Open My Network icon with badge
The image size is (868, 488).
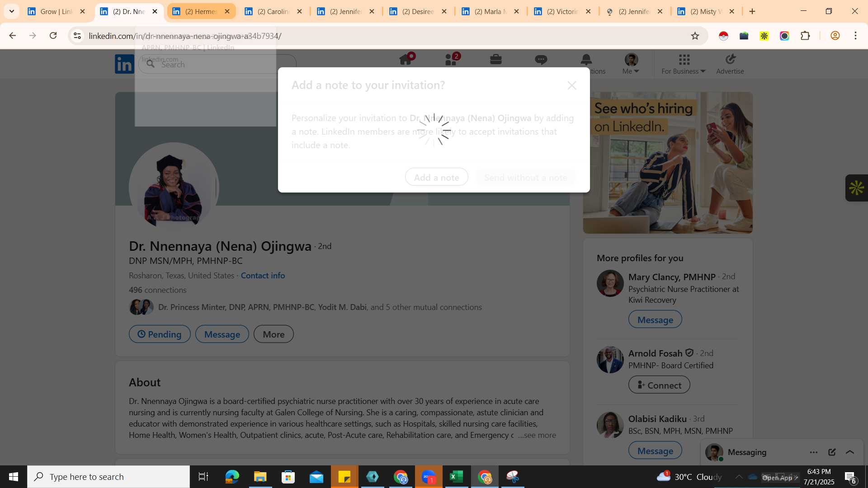click(x=451, y=60)
